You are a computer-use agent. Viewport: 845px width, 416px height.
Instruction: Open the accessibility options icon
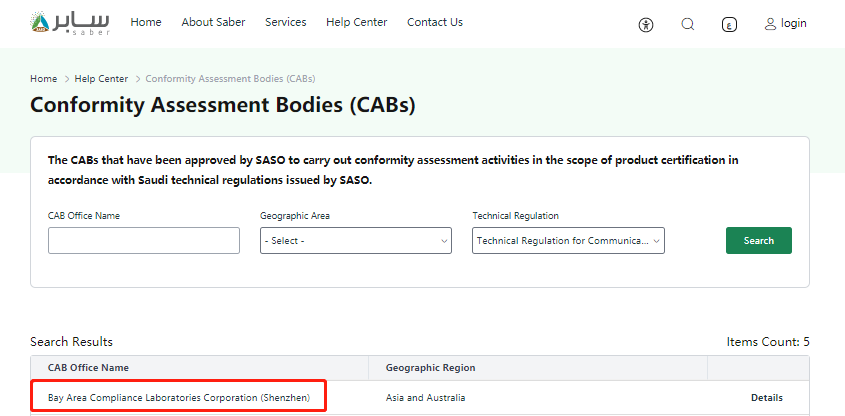(645, 24)
